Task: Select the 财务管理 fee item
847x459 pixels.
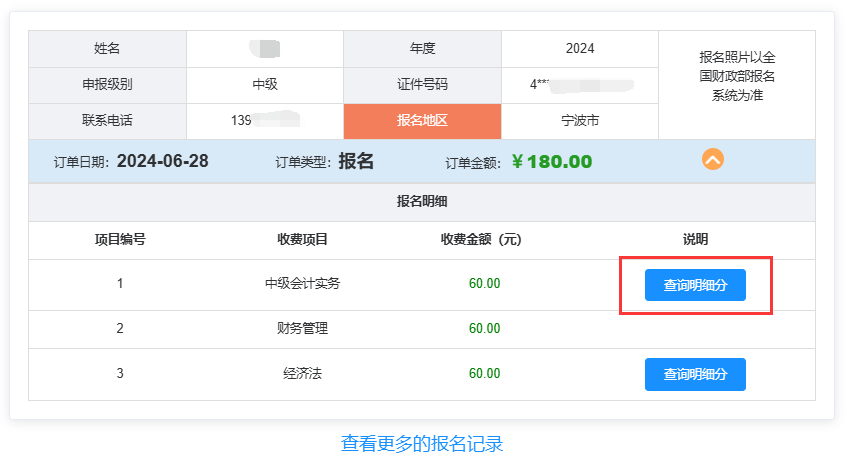Action: pyautogui.click(x=302, y=328)
